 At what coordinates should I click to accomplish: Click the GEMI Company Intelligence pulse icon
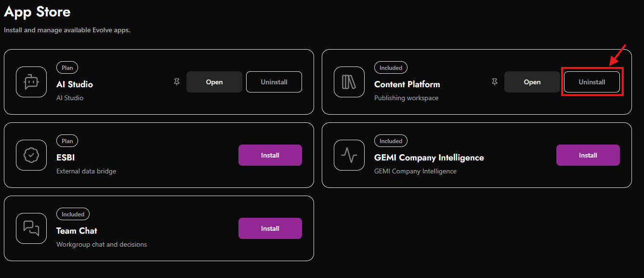click(349, 155)
